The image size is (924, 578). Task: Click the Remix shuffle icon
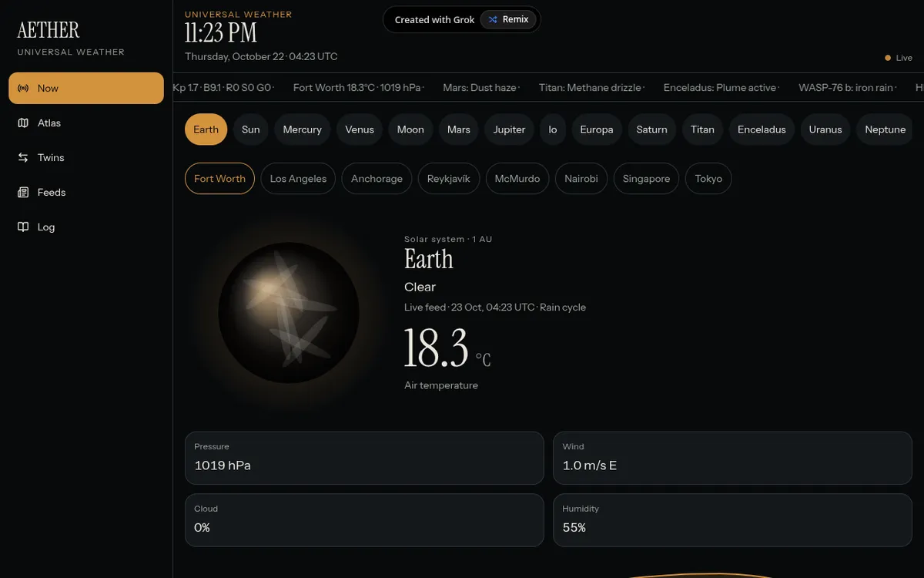[x=493, y=19]
